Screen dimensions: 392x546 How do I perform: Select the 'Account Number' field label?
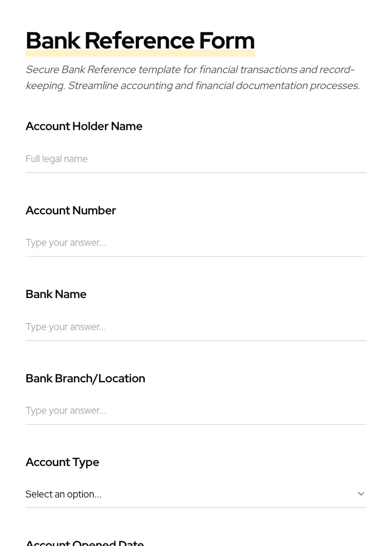coord(71,210)
